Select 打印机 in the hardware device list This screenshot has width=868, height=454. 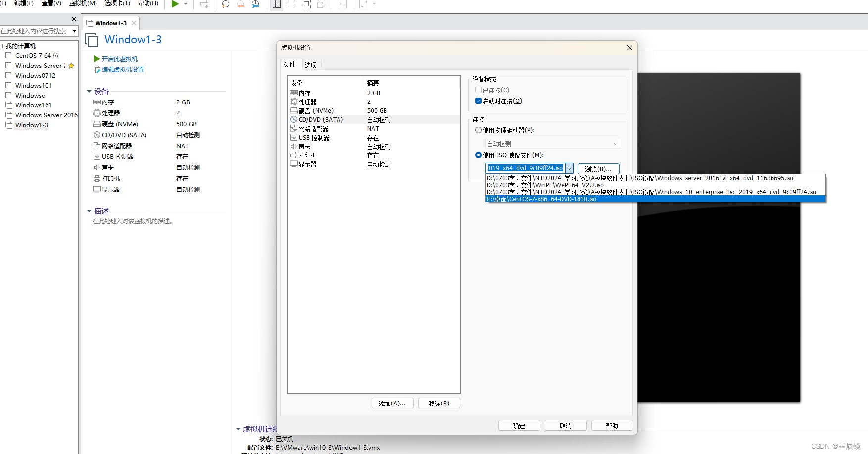(x=374, y=155)
